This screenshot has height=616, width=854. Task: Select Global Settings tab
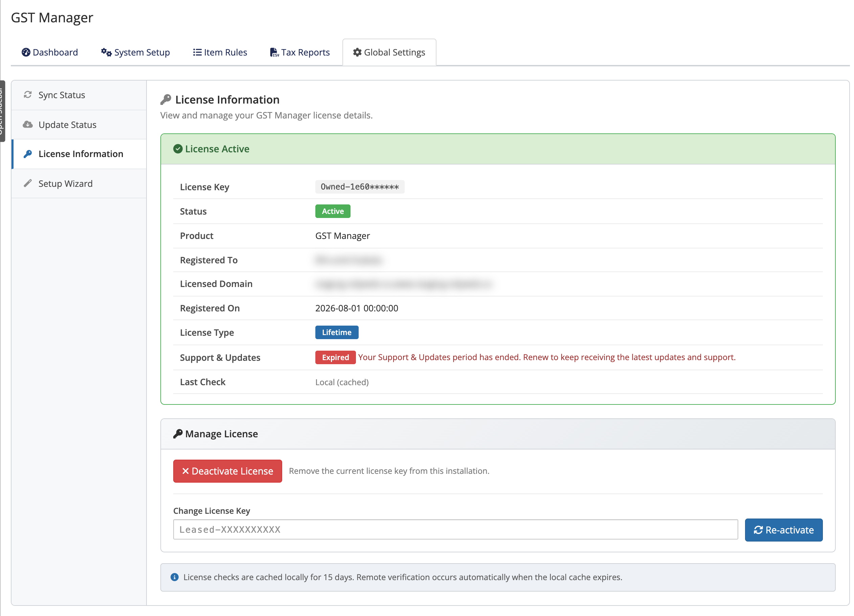pyautogui.click(x=389, y=52)
